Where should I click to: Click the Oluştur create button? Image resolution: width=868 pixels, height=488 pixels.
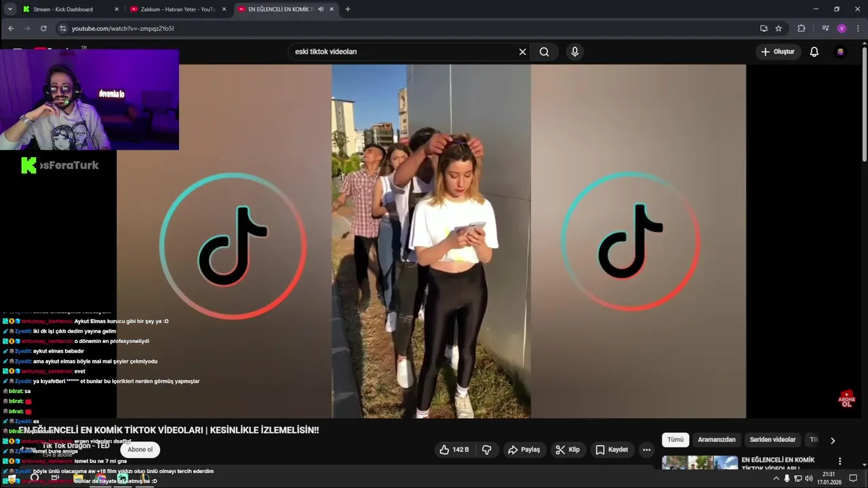pos(777,52)
